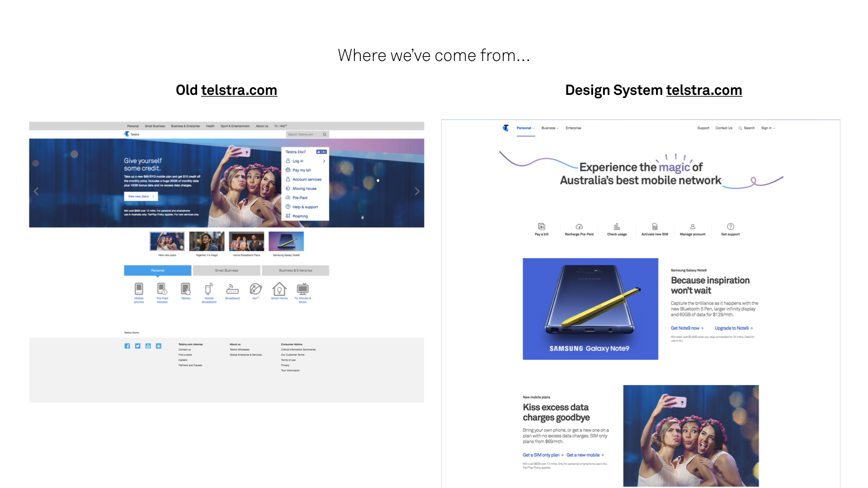Click the Get a SIM only plan link
Viewport: 868px width, 488px height.
tap(543, 455)
